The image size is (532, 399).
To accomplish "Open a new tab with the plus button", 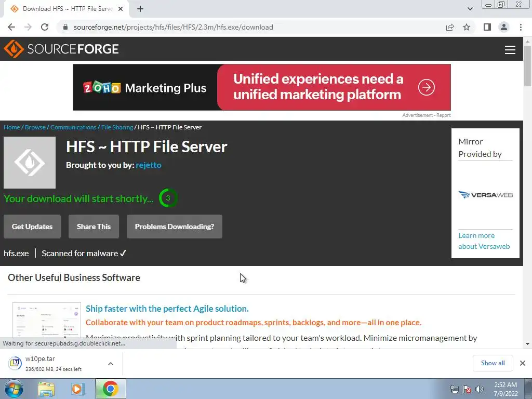I will (140, 9).
